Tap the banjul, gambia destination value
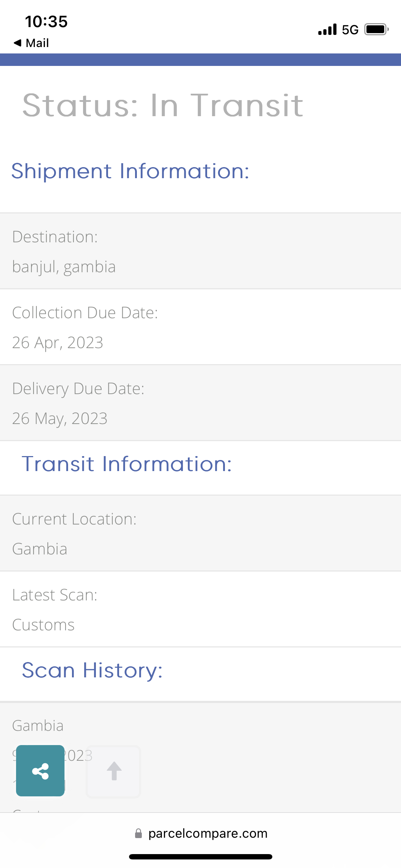Viewport: 401px width, 868px height. tap(64, 267)
